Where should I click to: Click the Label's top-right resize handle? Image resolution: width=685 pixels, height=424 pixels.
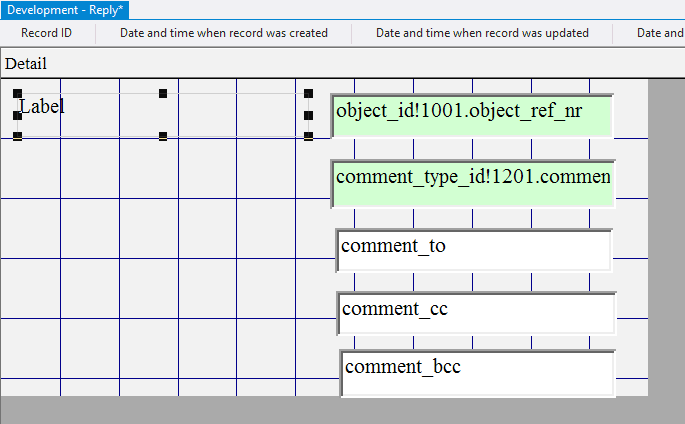point(308,94)
